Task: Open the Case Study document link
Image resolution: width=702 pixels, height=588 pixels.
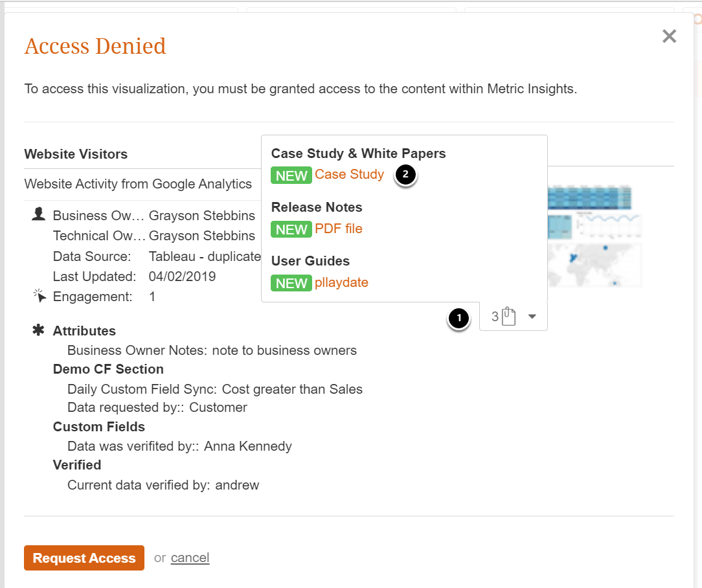Action: [349, 175]
